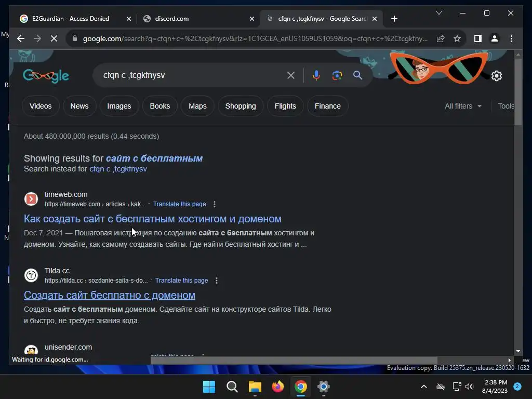This screenshot has height=399, width=532.
Task: Open more options for the Tilda.cc result
Action: pos(217,281)
